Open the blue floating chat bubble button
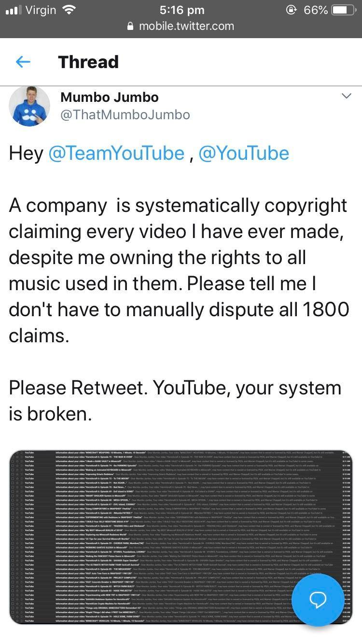Viewport: 362px width, 644px height. click(x=318, y=600)
